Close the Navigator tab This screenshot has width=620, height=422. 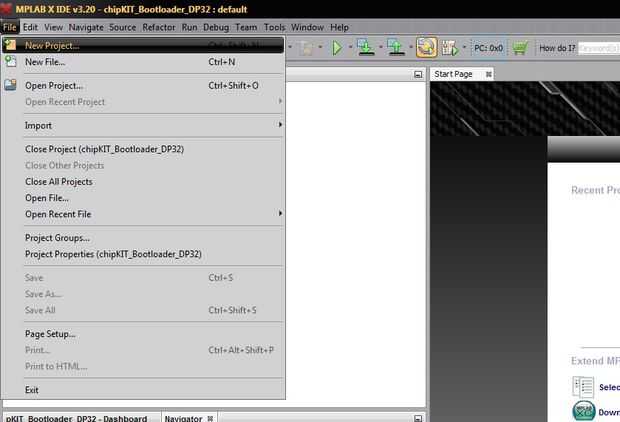(x=210, y=418)
